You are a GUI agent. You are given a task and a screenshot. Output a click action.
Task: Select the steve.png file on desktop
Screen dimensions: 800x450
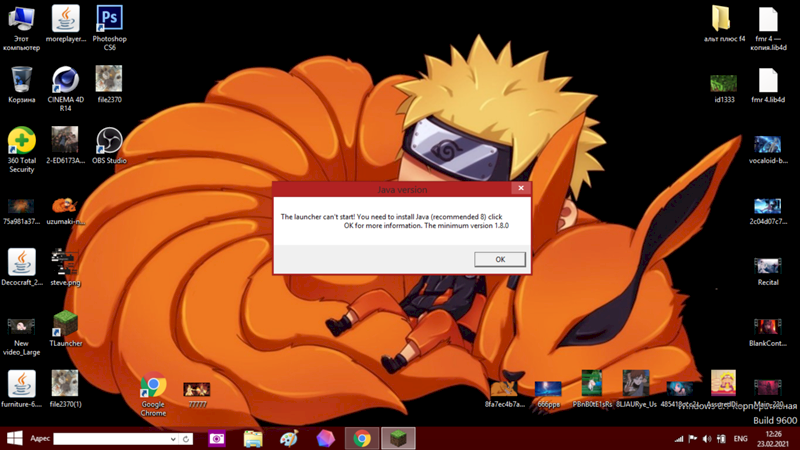click(65, 263)
